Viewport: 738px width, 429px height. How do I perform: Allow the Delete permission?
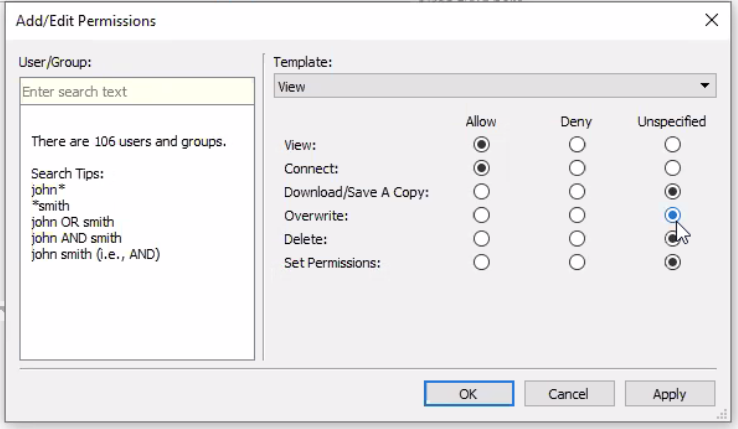point(482,238)
